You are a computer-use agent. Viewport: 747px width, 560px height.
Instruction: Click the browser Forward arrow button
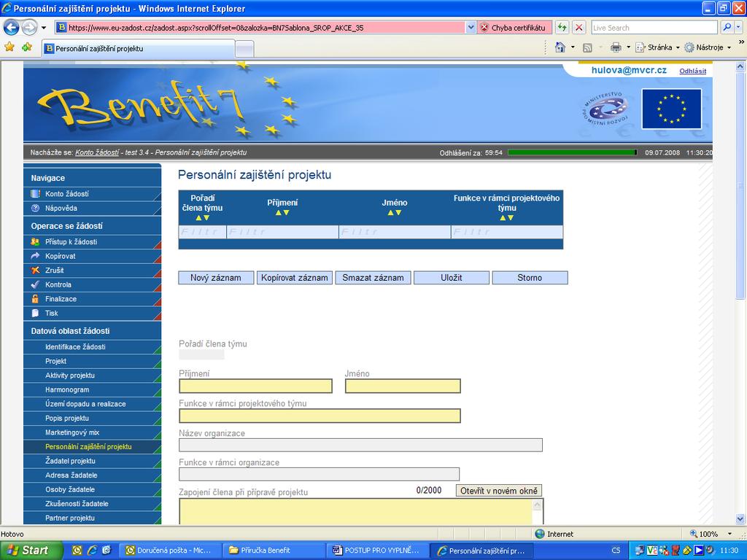click(x=29, y=27)
